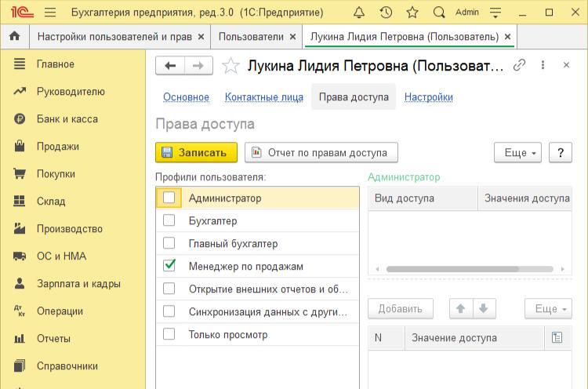Check the Бухгалтер profile checkbox
588x389 pixels.
click(x=169, y=220)
